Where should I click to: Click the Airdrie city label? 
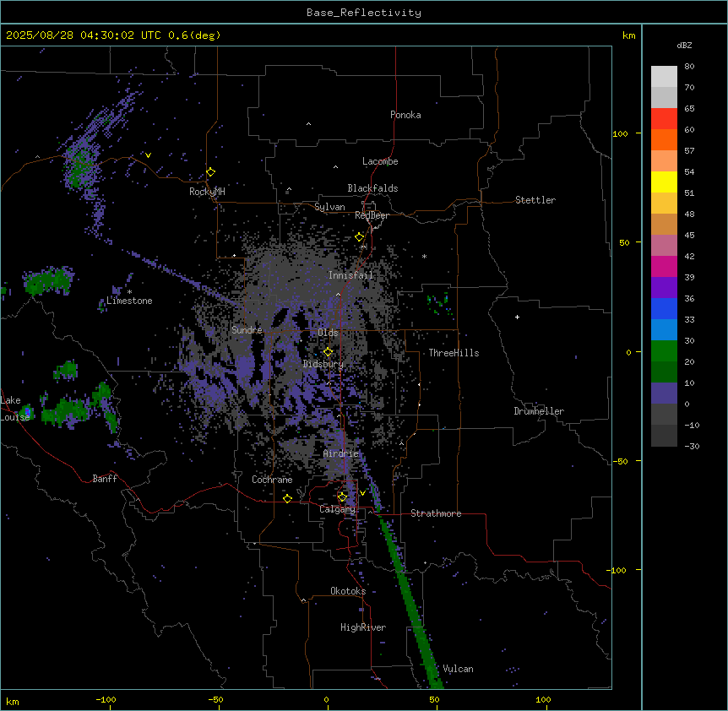point(341,453)
